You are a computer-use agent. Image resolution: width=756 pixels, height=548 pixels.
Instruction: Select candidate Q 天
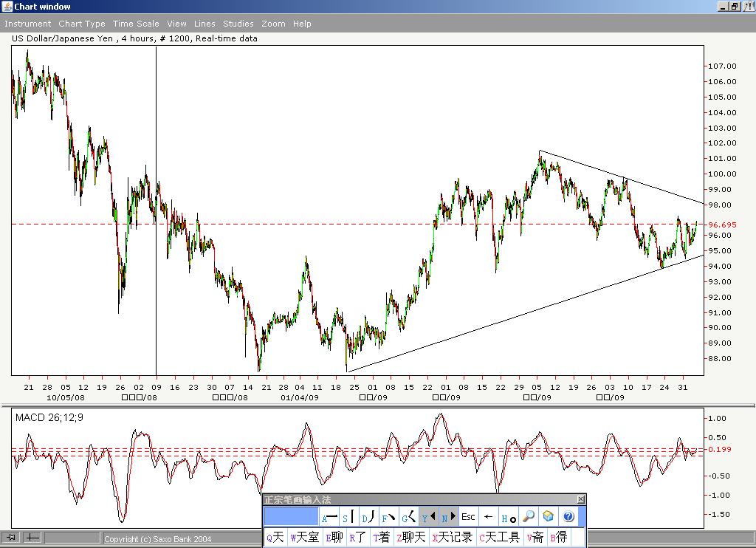coord(275,538)
